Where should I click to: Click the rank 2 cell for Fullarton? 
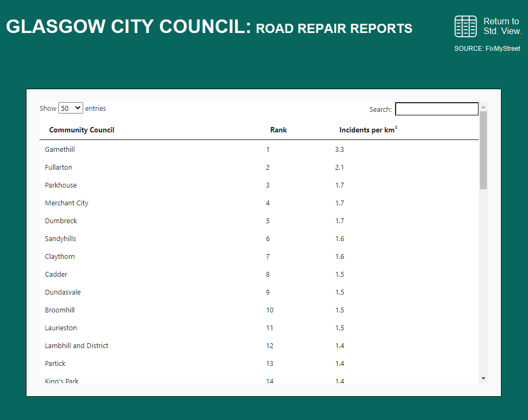click(x=268, y=168)
